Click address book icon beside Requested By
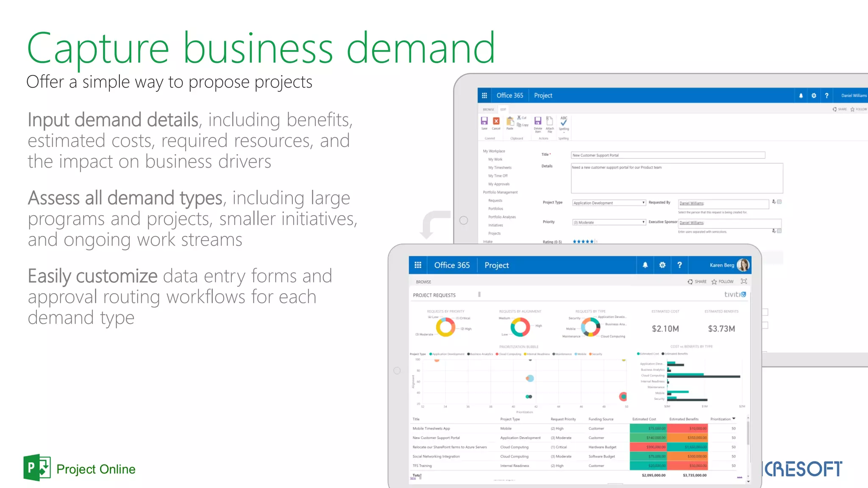868x488 pixels. click(779, 202)
